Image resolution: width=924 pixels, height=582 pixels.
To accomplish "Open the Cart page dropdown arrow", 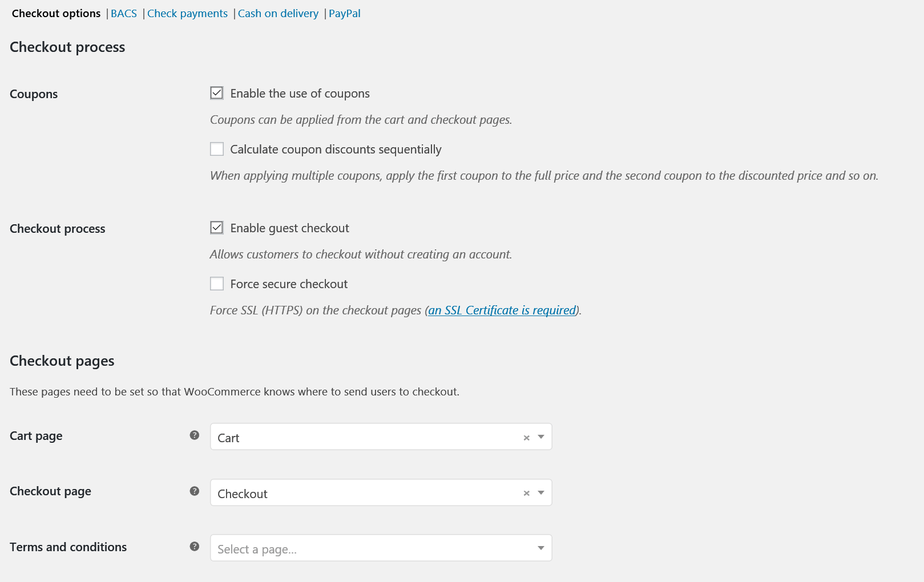I will point(541,437).
